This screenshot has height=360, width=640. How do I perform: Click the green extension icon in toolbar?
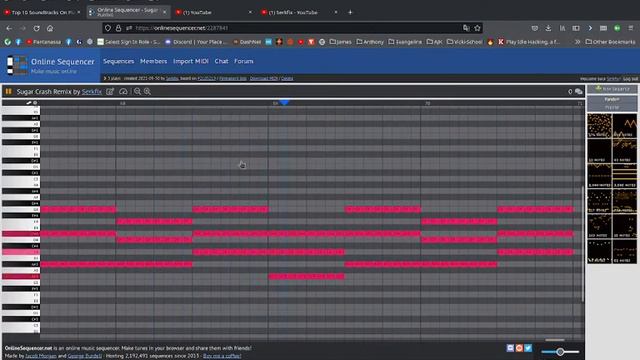(x=617, y=28)
